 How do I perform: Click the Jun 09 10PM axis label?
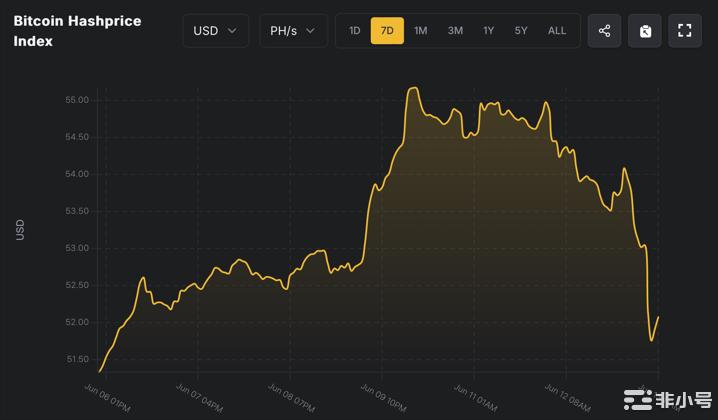(384, 398)
